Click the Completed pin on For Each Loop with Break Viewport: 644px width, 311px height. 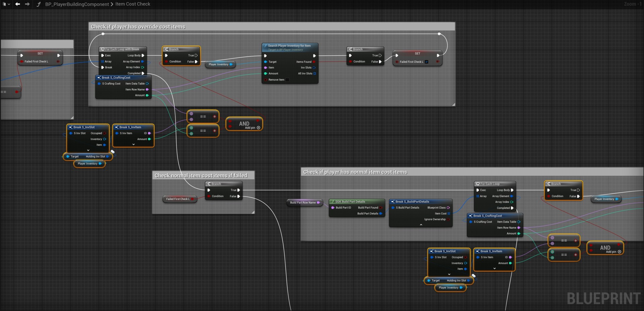pos(143,73)
